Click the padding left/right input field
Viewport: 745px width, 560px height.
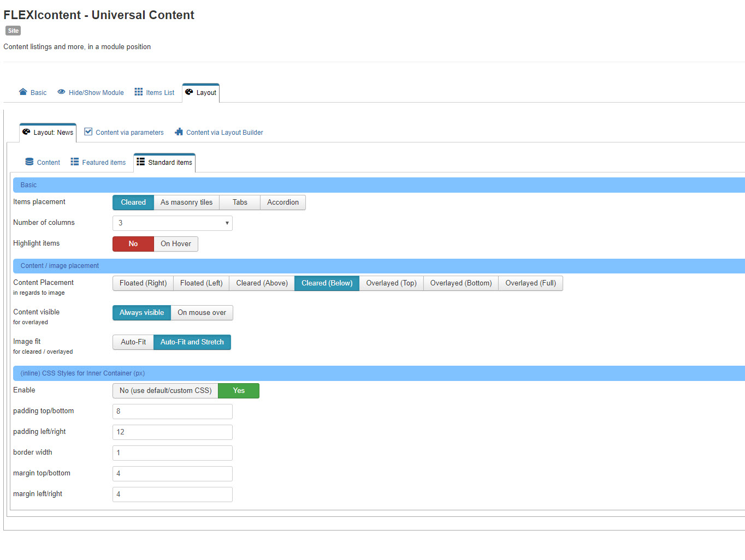pos(173,432)
